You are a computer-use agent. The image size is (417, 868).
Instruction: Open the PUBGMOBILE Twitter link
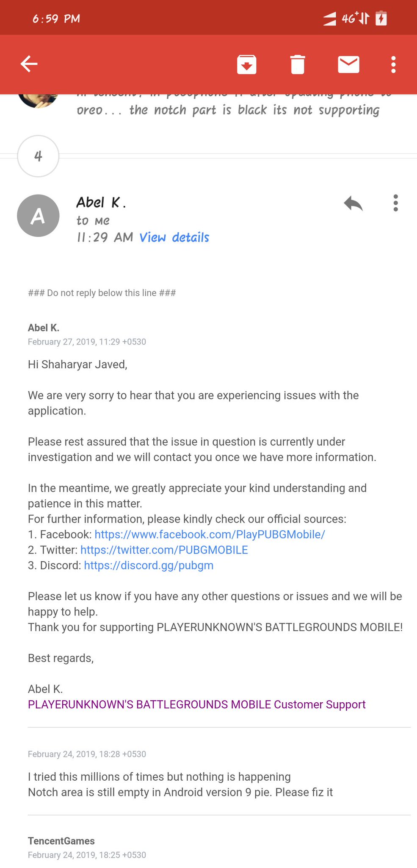tap(164, 550)
